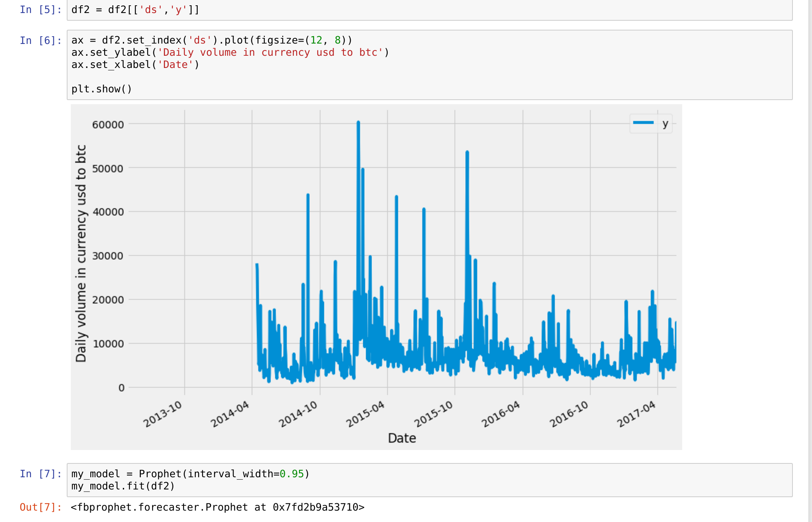Click the highest peak near 60000
Image resolution: width=812 pixels, height=522 pixels.
click(x=358, y=122)
